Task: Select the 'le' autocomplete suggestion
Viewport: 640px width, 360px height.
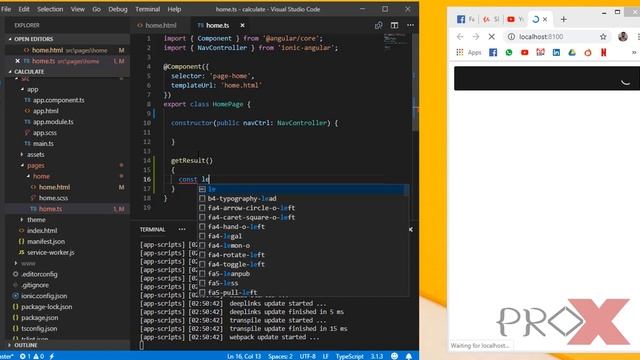Action: pyautogui.click(x=302, y=189)
